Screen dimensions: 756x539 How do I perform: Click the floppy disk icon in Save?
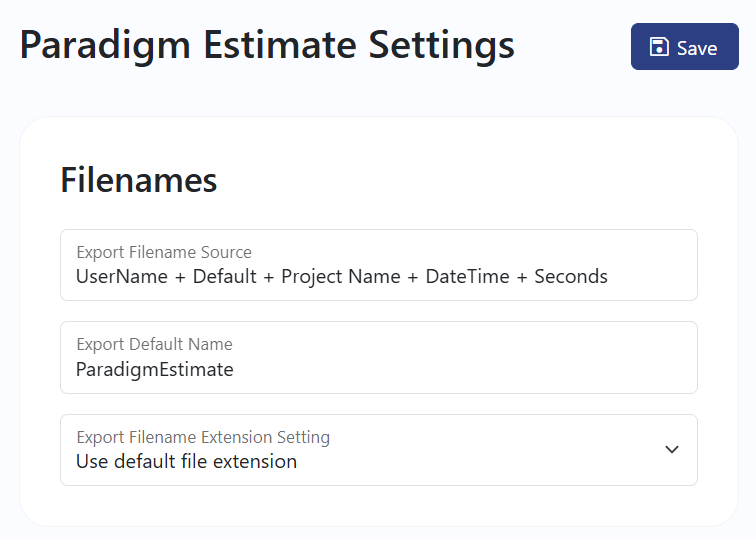point(659,47)
